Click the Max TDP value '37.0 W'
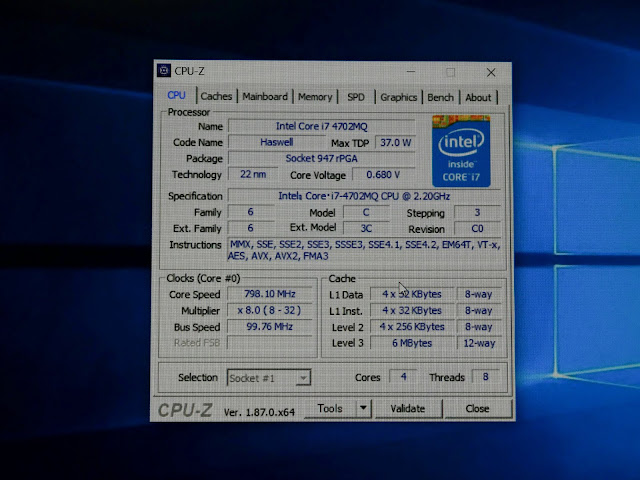This screenshot has height=480, width=640. pyautogui.click(x=395, y=143)
